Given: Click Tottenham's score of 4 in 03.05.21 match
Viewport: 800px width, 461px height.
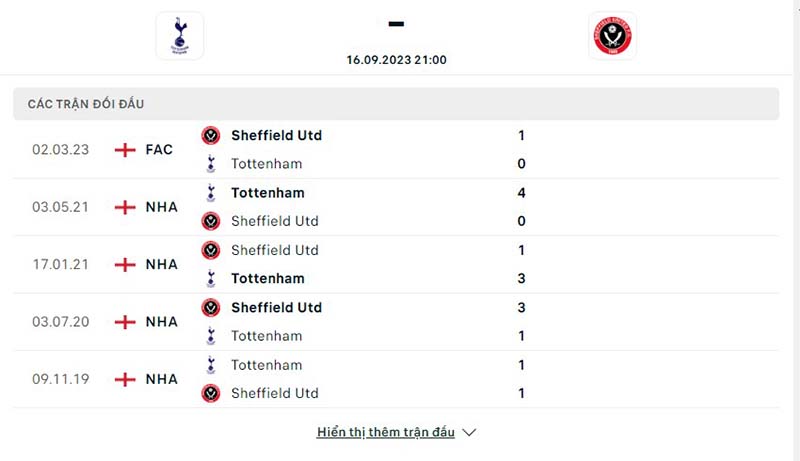Looking at the screenshot, I should pos(521,193).
